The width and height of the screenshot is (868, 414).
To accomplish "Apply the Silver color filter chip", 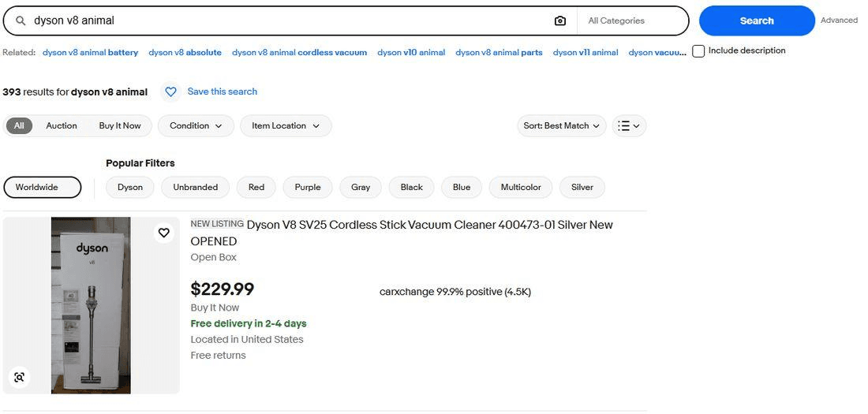I will [582, 188].
